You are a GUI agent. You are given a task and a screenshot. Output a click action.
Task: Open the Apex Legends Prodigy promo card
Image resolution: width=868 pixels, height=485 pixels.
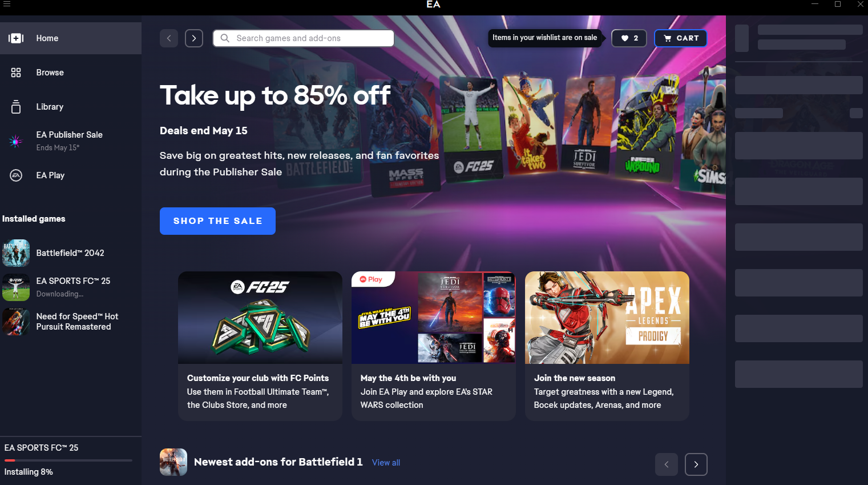pos(607,346)
